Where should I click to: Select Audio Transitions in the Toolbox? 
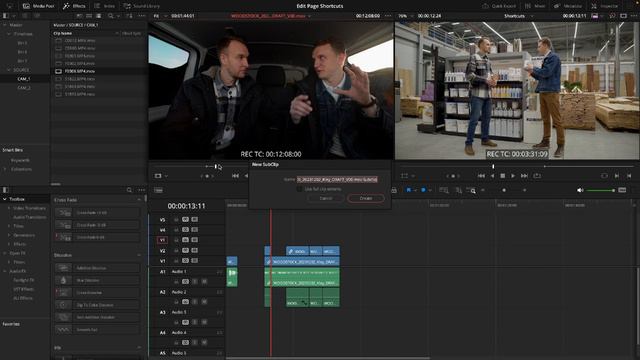click(x=30, y=217)
